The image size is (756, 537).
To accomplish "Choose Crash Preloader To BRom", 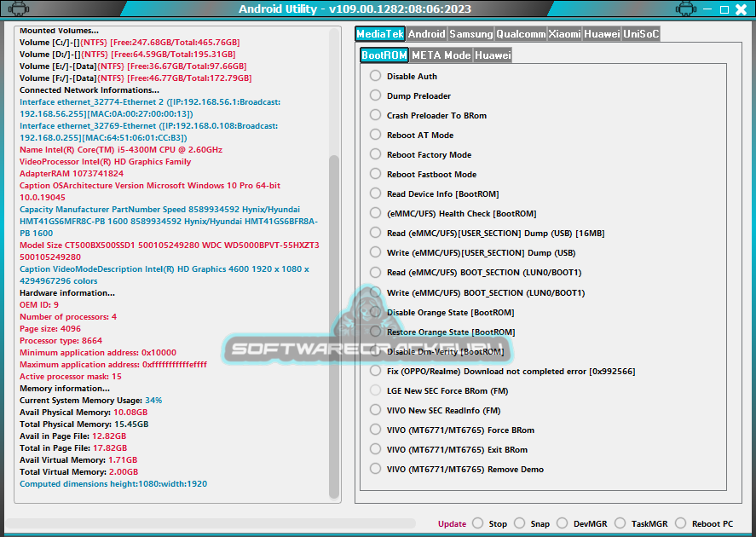I will click(x=375, y=115).
